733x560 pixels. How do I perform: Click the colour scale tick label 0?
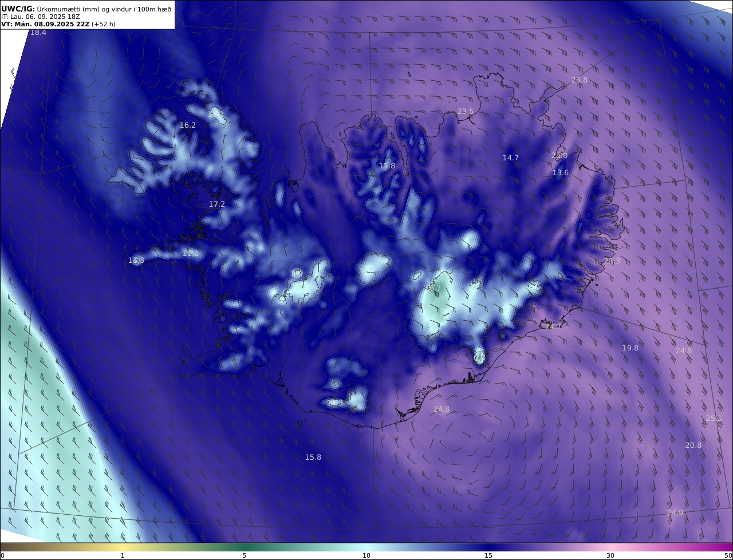[x=2, y=555]
